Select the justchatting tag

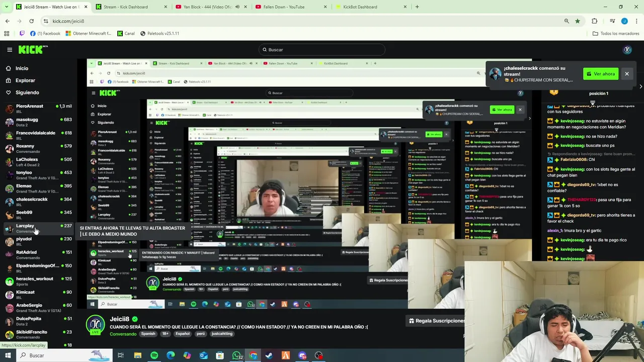(222, 334)
